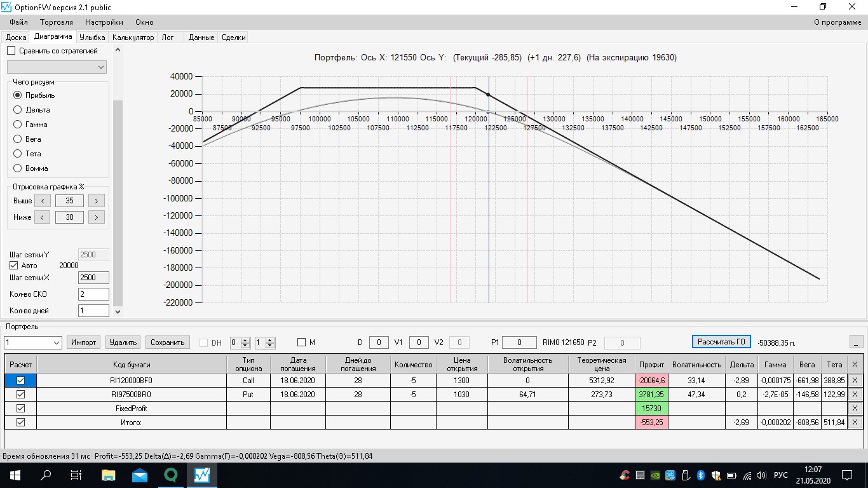
Task: Switch to the Доска tab
Action: [x=16, y=37]
